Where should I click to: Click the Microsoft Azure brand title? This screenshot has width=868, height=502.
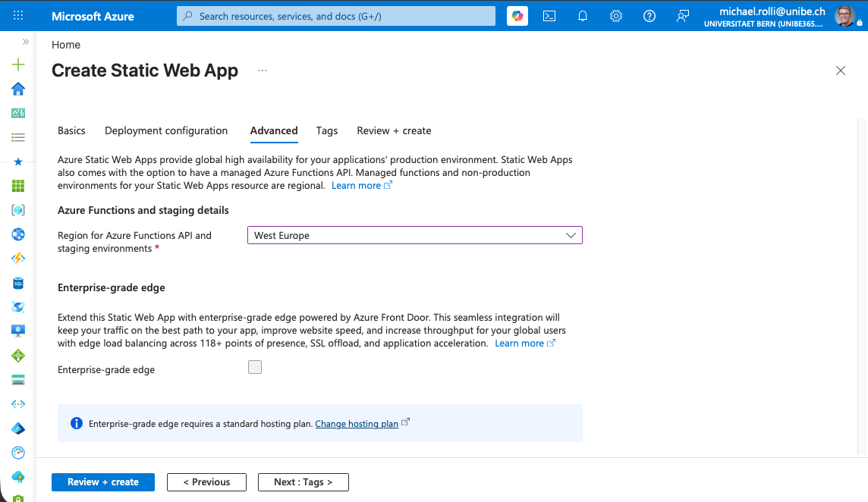click(x=93, y=16)
